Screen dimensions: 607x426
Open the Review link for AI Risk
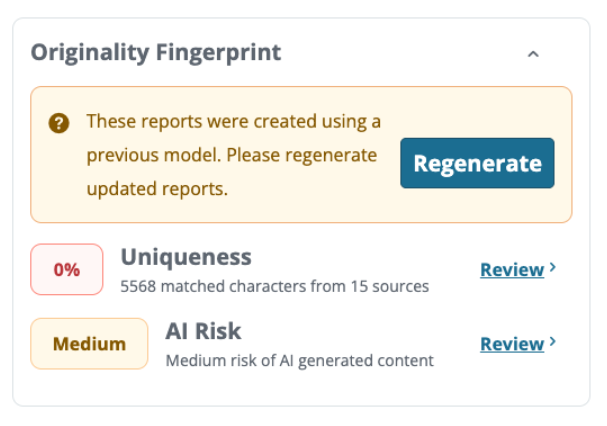click(512, 344)
